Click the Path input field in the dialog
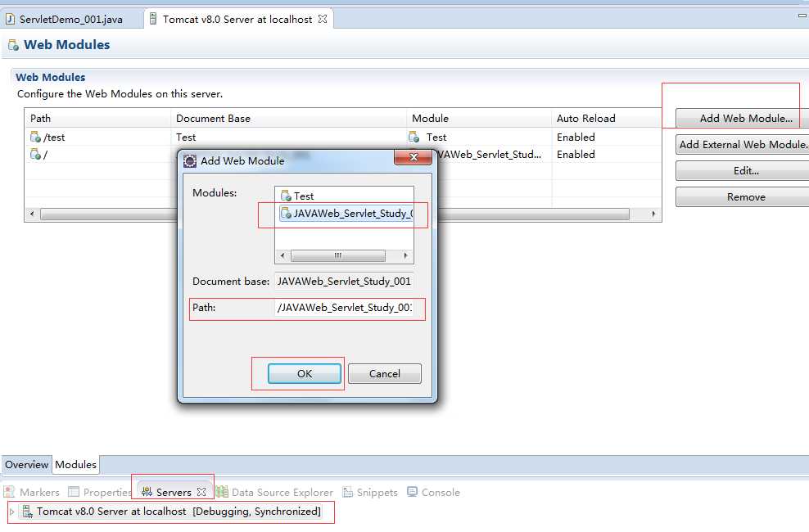 [x=344, y=307]
